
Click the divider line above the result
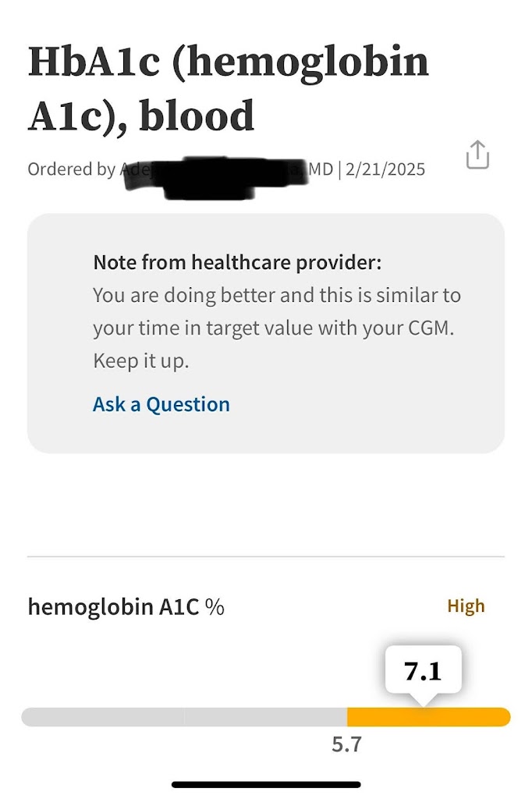(x=266, y=556)
